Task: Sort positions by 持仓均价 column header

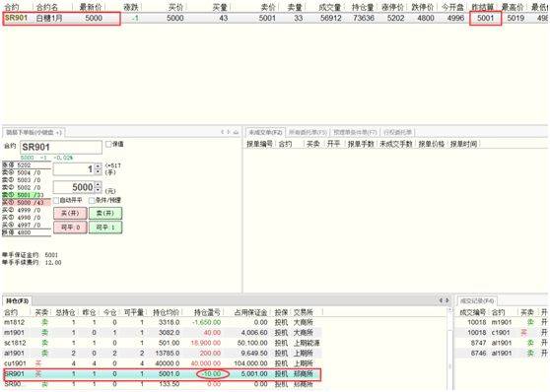Action: coord(166,312)
